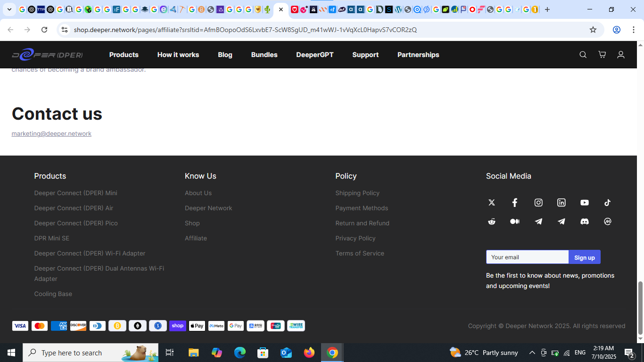Open the About Us footer link
The width and height of the screenshot is (644, 362).
click(198, 193)
